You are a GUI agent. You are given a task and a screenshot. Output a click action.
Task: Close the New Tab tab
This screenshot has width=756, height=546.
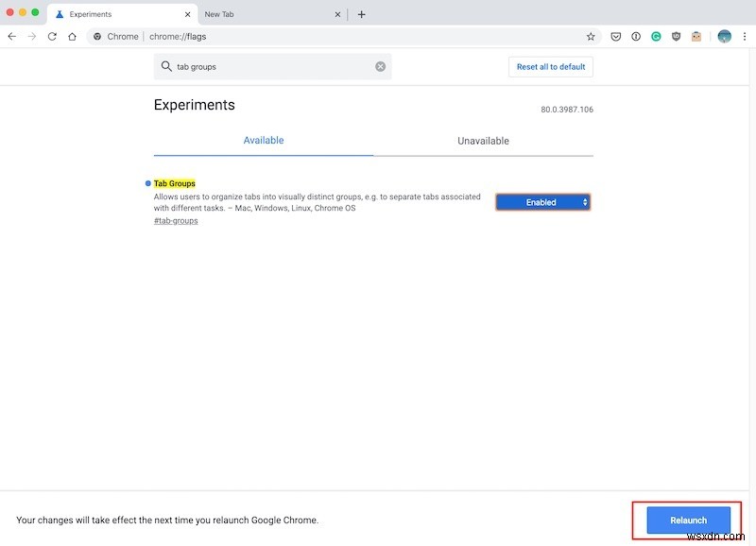coord(337,14)
